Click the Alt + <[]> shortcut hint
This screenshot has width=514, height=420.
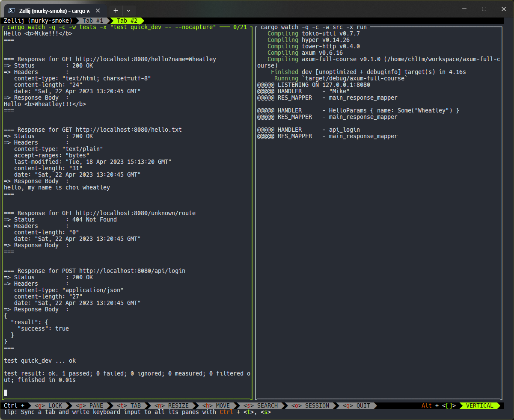point(439,405)
